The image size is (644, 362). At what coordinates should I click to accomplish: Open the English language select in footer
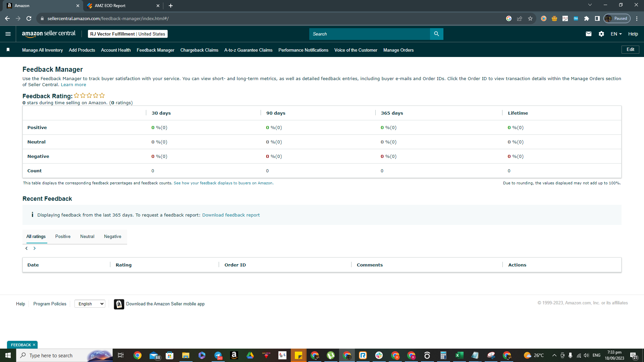pyautogui.click(x=90, y=304)
